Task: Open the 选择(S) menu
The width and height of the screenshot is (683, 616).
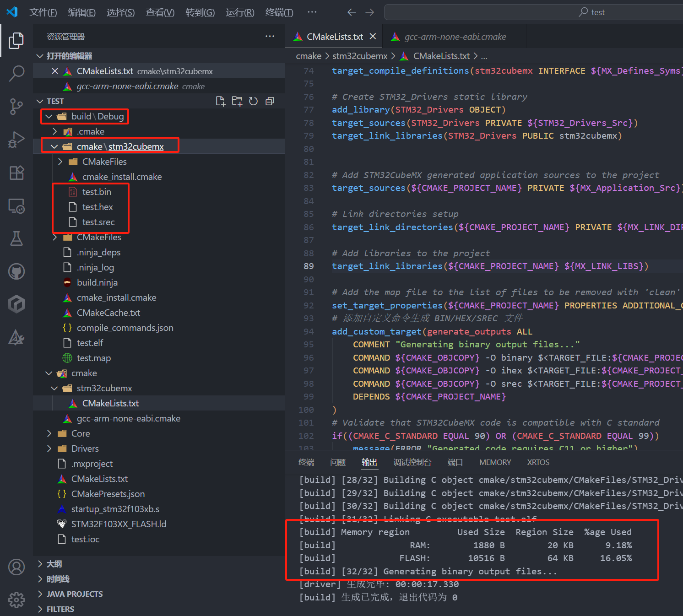Action: click(x=121, y=12)
